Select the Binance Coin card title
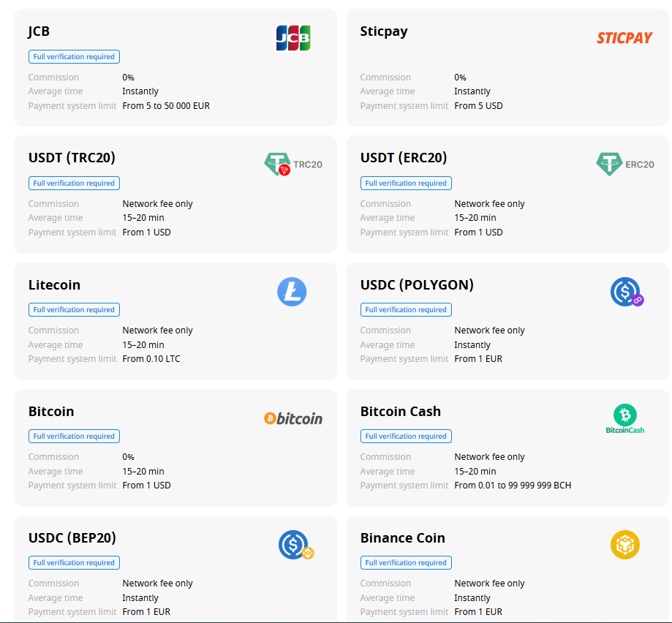The image size is (672, 623). tap(403, 537)
